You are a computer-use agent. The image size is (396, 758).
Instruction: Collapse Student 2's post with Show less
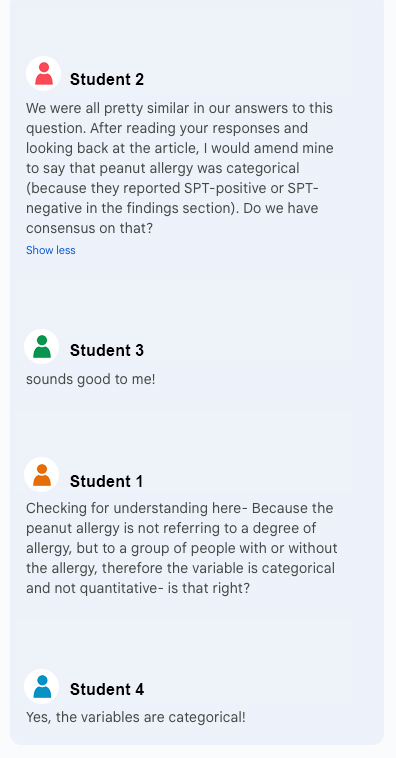51,250
